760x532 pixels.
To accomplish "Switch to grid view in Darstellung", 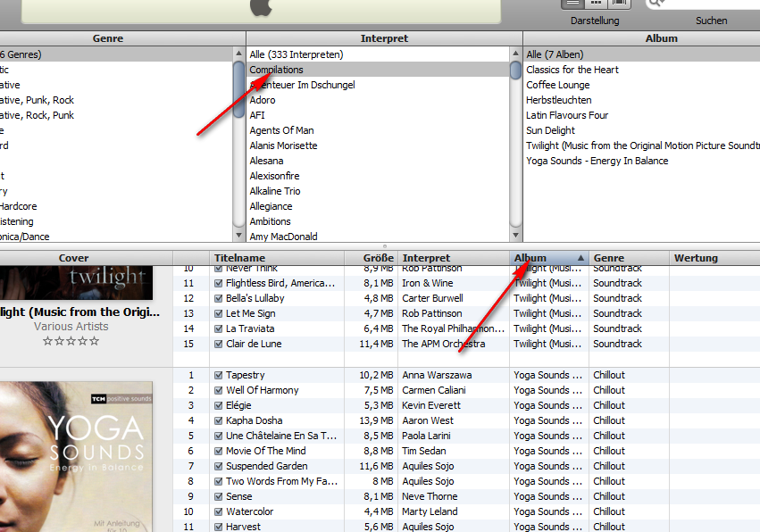I will [597, 4].
